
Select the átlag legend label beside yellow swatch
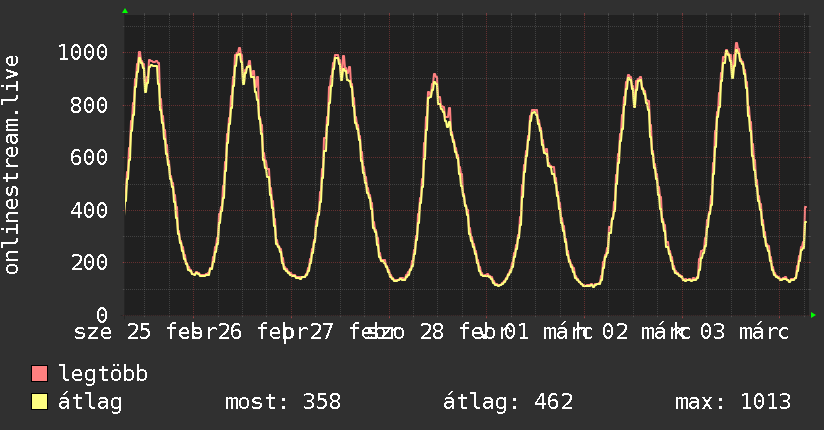[x=90, y=402]
